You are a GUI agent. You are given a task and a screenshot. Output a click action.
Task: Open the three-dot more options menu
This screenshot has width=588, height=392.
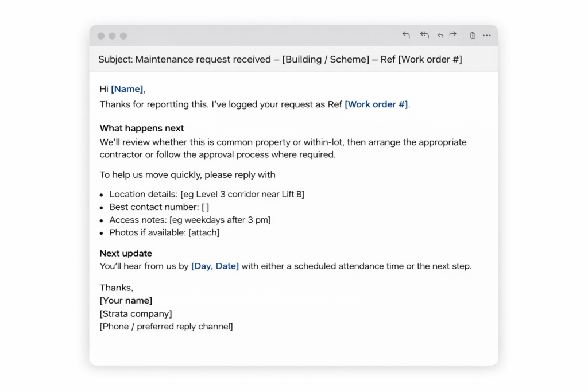tap(487, 36)
